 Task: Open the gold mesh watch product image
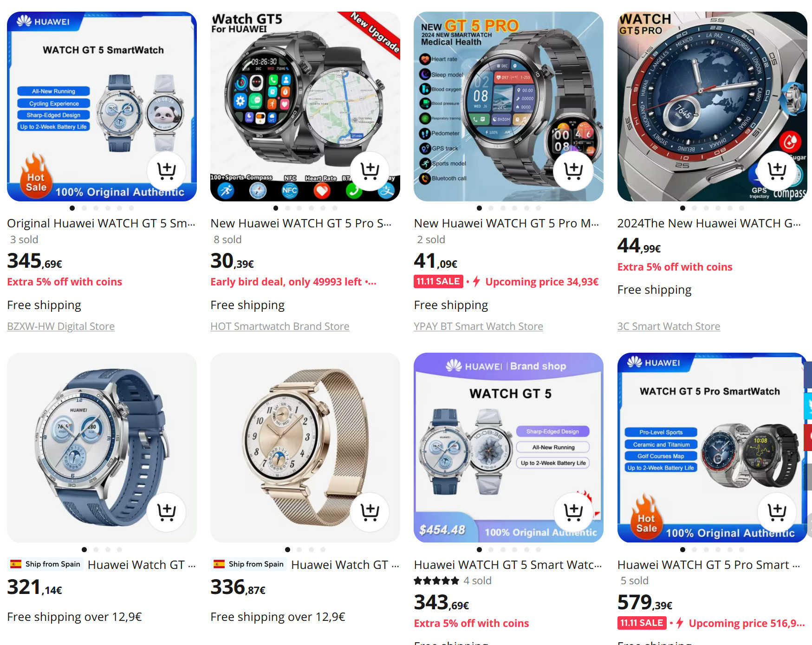(305, 448)
